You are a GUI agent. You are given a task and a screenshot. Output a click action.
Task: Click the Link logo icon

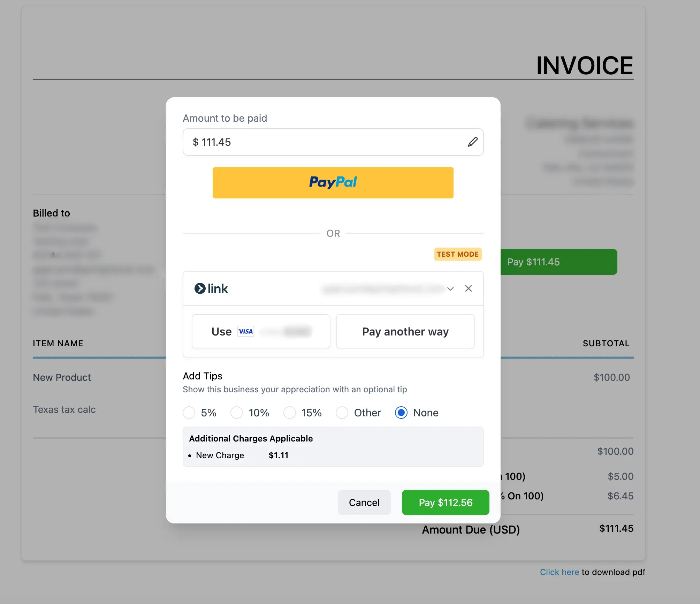click(211, 289)
